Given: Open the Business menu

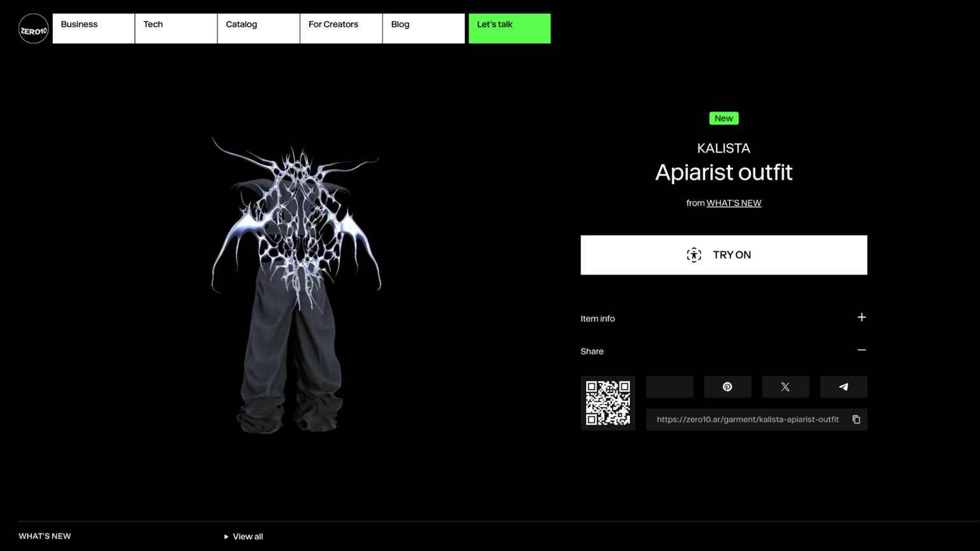Looking at the screenshot, I should (94, 29).
